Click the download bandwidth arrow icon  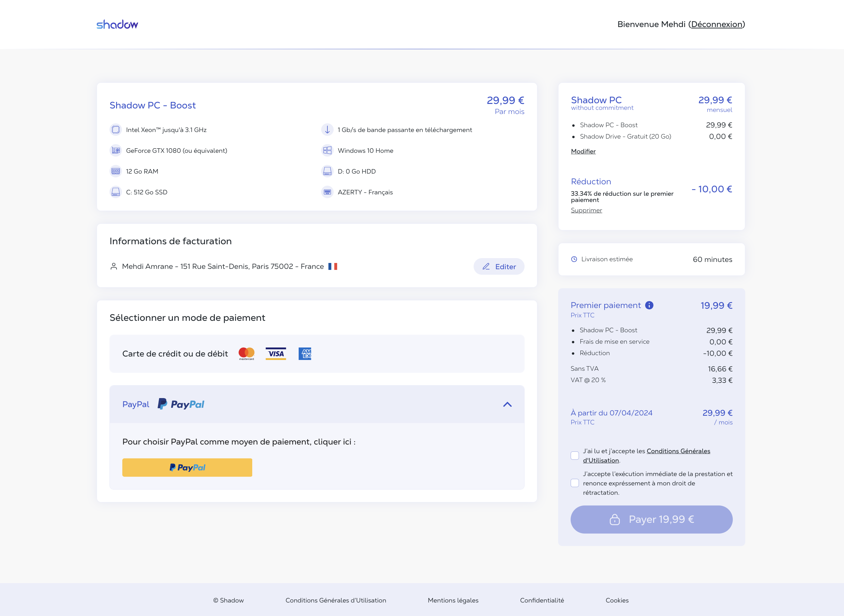pos(327,130)
